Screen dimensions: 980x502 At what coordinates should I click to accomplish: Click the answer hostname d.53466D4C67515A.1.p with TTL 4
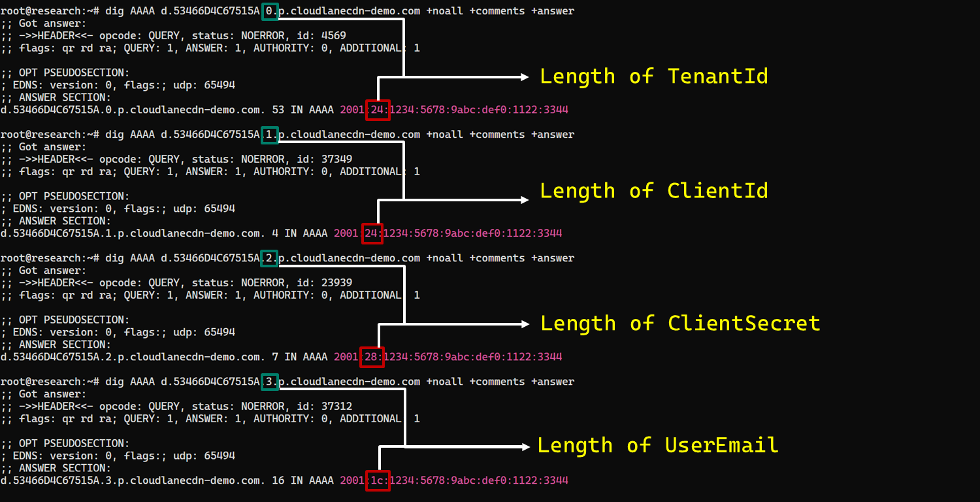point(133,233)
